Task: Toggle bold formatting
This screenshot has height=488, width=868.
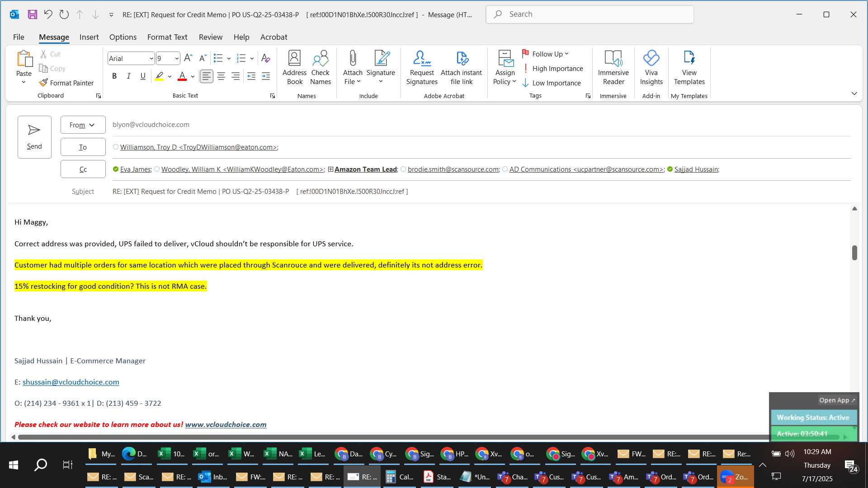Action: pyautogui.click(x=114, y=76)
